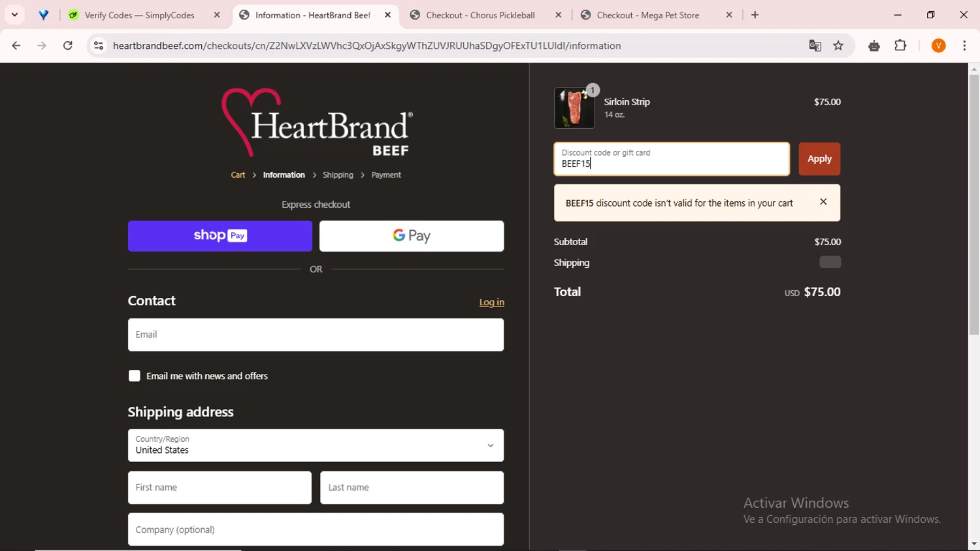Enable Email me with news and offers
Screen dimensions: 980x551
[x=135, y=376]
